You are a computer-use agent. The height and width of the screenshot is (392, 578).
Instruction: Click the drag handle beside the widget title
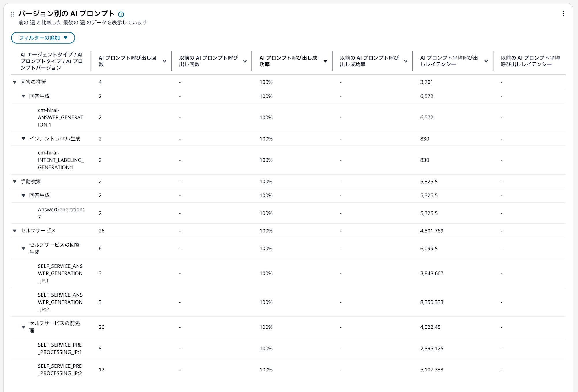(12, 14)
